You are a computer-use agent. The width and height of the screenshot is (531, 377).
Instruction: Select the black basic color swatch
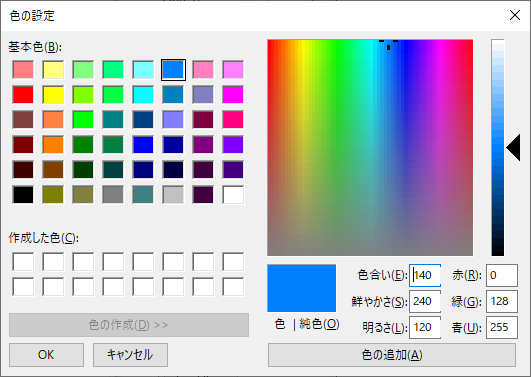23,195
